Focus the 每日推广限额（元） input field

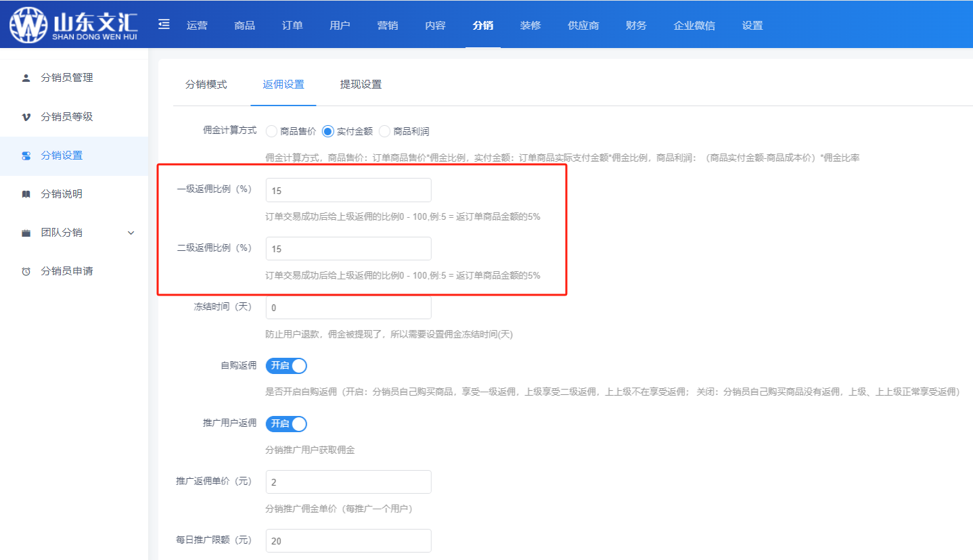click(348, 540)
